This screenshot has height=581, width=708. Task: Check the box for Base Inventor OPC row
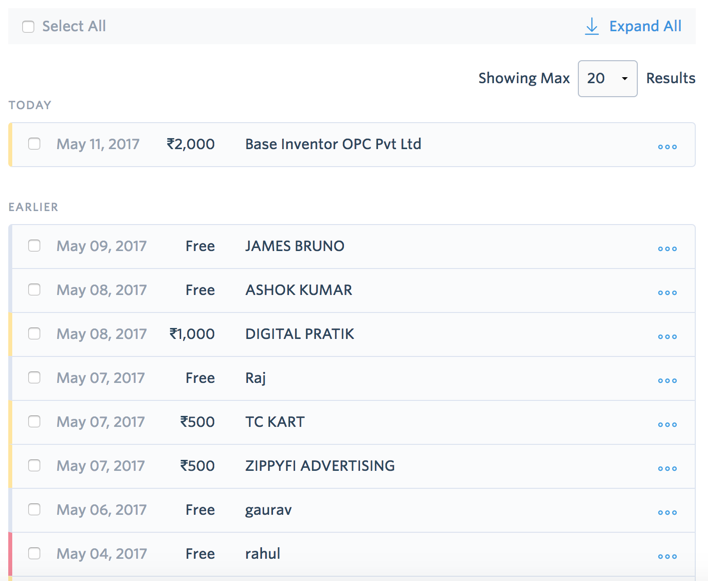[34, 144]
